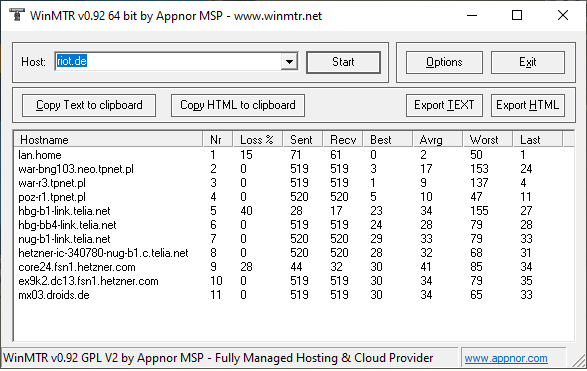Select the lan.home row
Screen dimensions: 587x371
294,155
